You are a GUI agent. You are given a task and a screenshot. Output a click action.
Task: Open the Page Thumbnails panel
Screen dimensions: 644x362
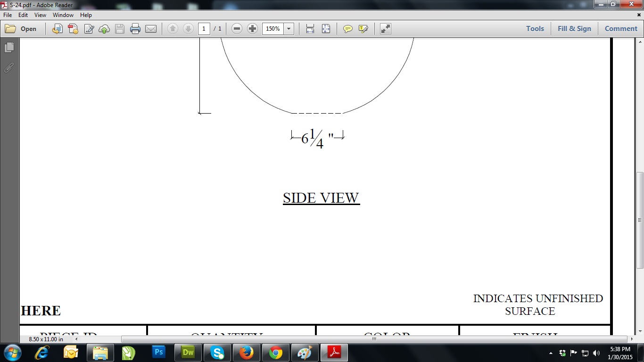click(9, 48)
